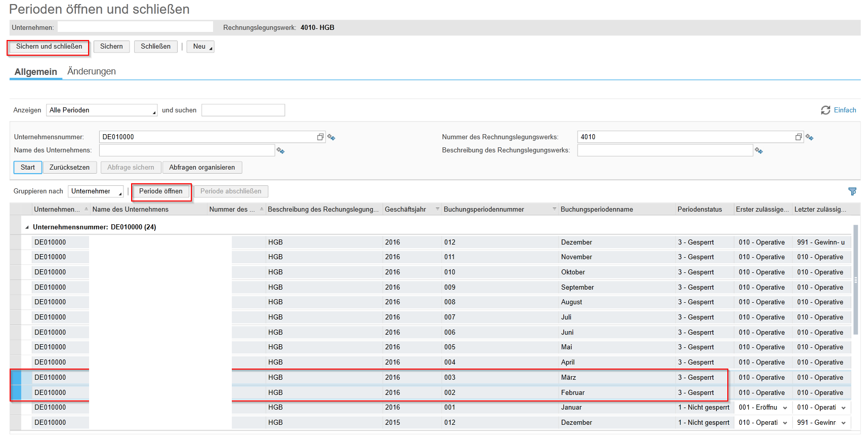Click the Name des Unternehmens column header
The width and height of the screenshot is (868, 443).
(148, 209)
